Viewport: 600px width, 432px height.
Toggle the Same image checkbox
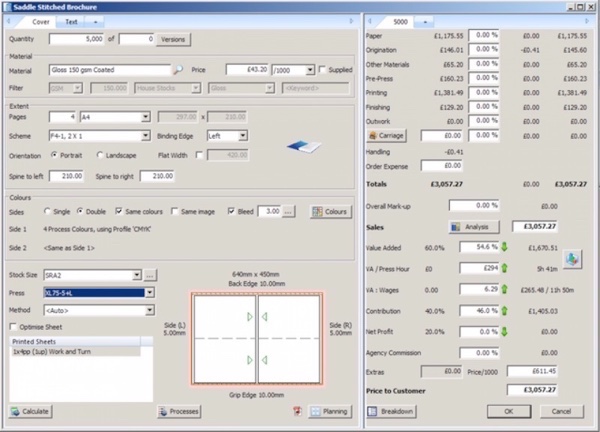(175, 211)
